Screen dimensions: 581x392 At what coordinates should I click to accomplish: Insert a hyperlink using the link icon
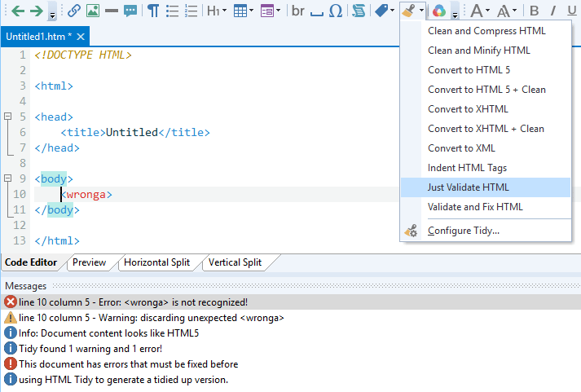(74, 11)
